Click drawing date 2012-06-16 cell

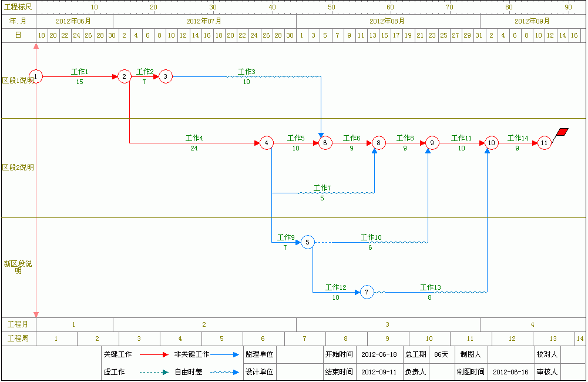[510, 372]
